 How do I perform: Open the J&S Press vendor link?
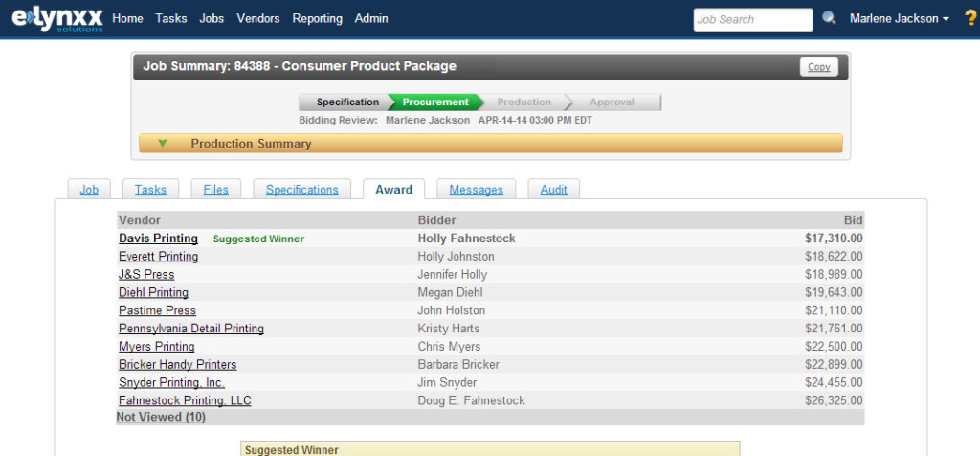click(146, 275)
